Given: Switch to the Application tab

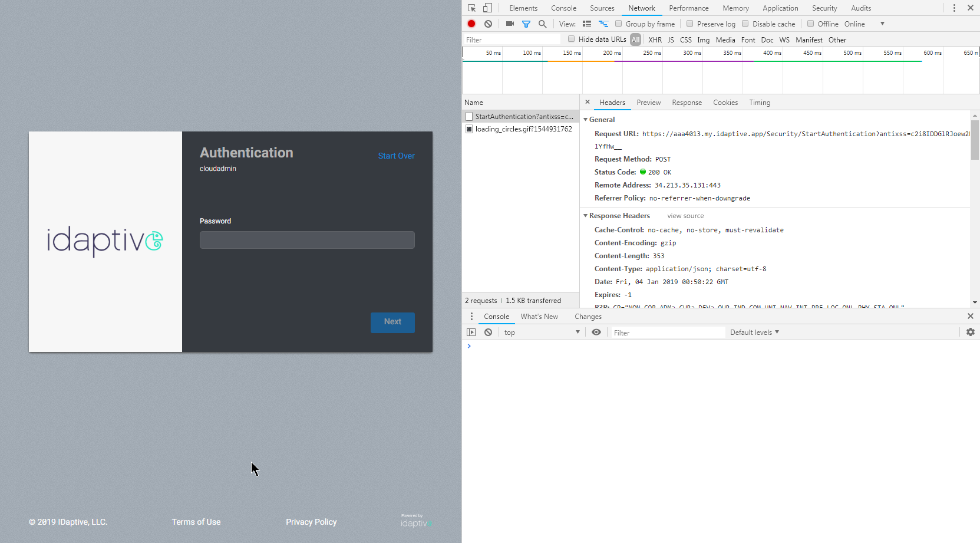Looking at the screenshot, I should [x=780, y=8].
